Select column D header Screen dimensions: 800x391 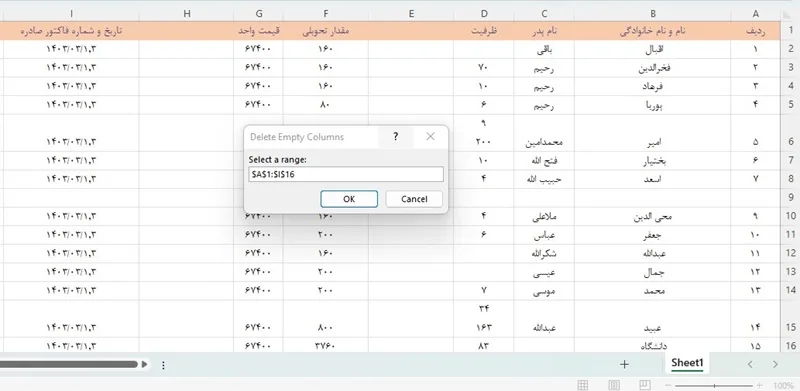click(484, 14)
